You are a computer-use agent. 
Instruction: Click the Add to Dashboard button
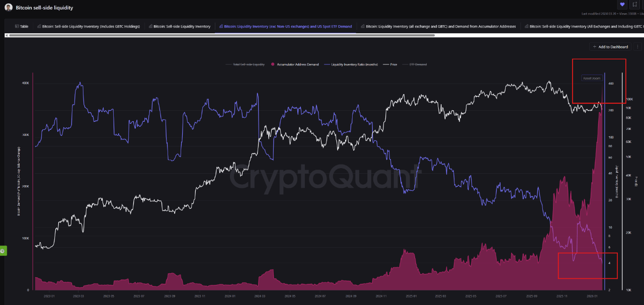tap(610, 47)
